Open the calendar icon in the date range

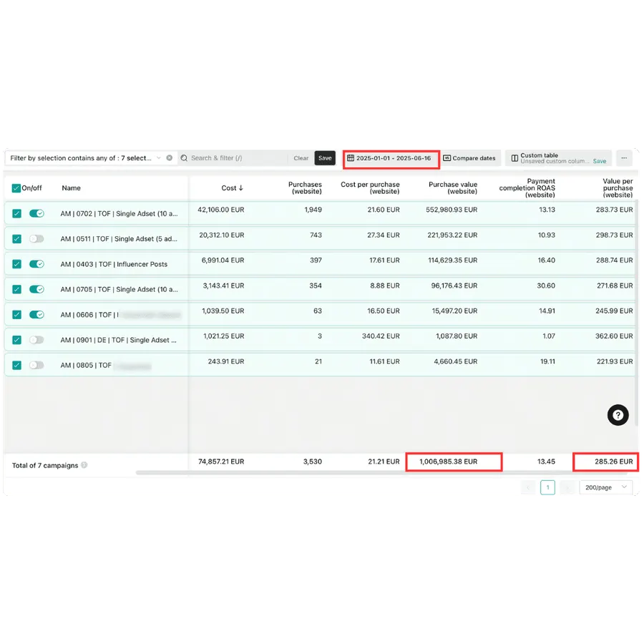[x=351, y=157]
